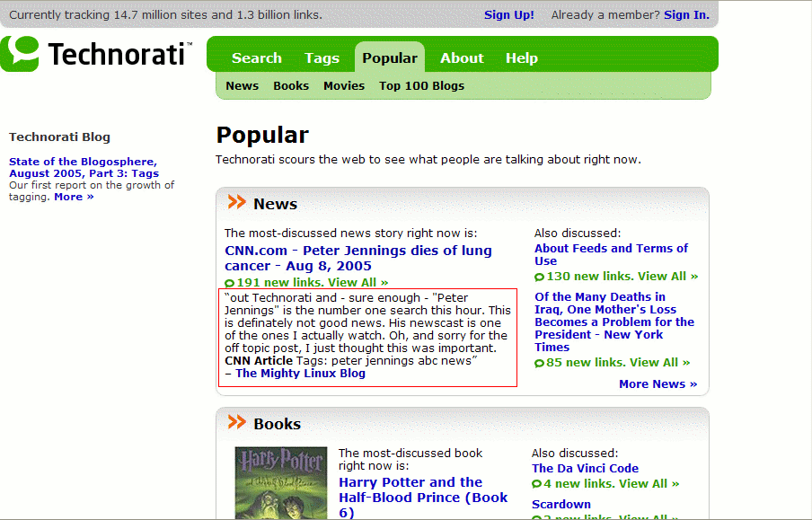
Task: Open the Search tab
Action: (x=256, y=58)
